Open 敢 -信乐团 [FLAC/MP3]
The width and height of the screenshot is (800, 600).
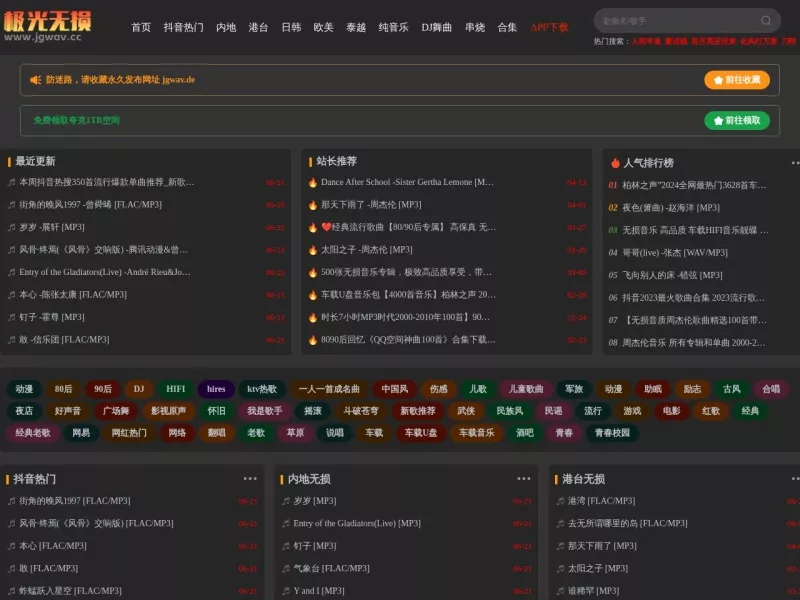click(x=64, y=339)
